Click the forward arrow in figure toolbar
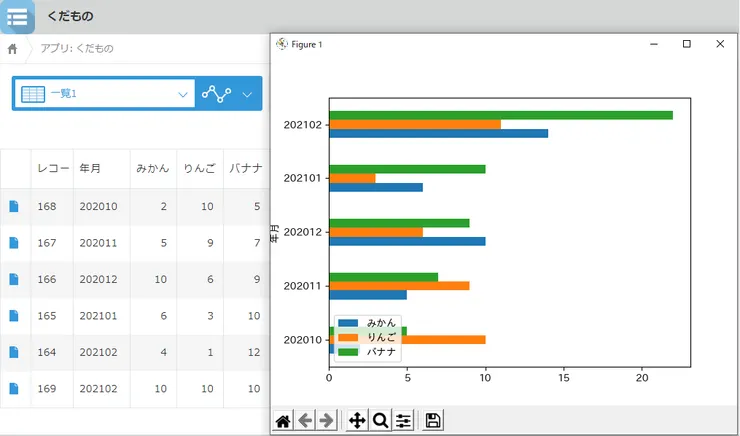740x436 pixels. point(326,421)
